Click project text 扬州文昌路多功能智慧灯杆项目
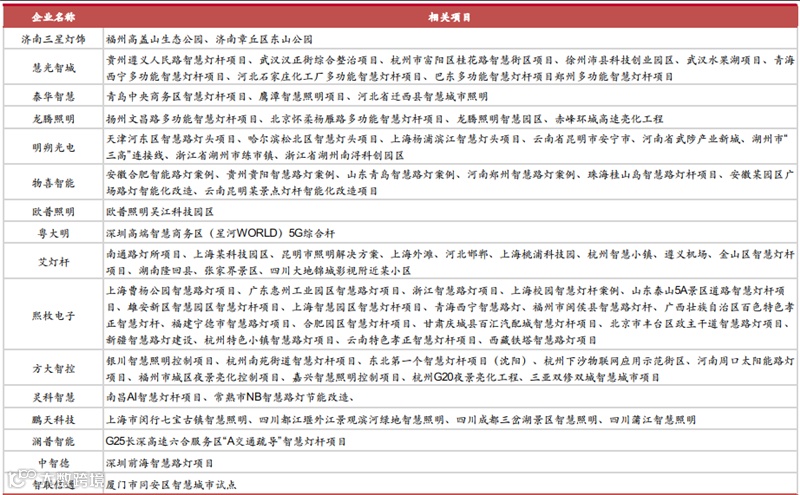This screenshot has width=800, height=495. [x=182, y=119]
